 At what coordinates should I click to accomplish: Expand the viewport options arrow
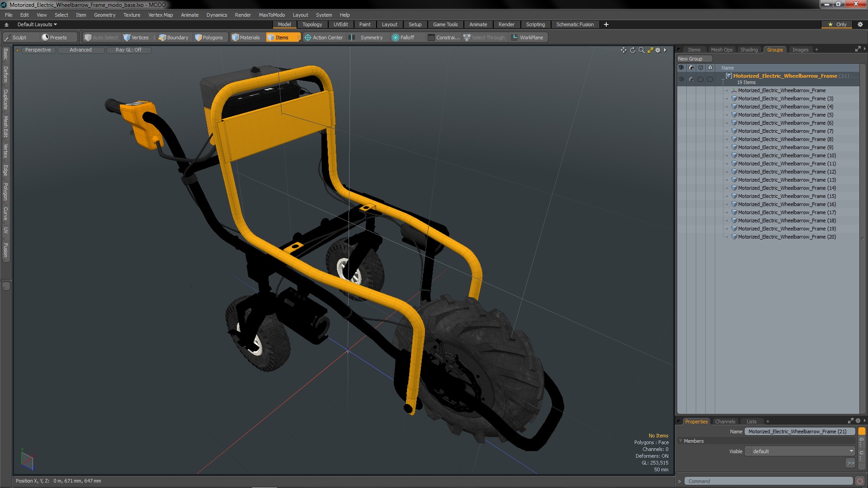tap(665, 50)
